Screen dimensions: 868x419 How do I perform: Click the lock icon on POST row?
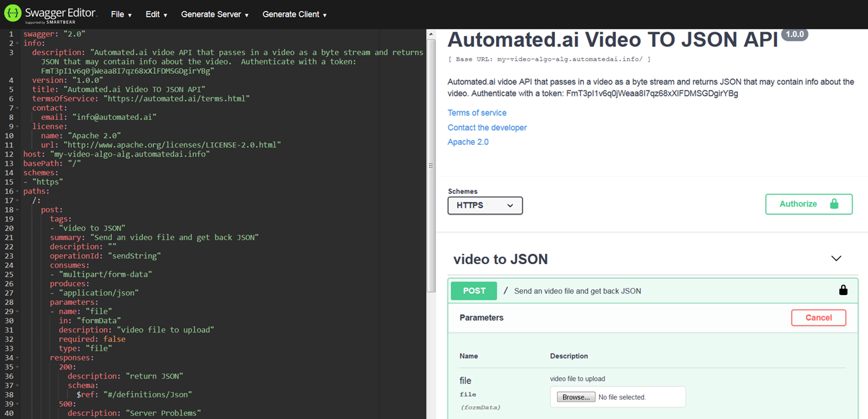pyautogui.click(x=843, y=290)
